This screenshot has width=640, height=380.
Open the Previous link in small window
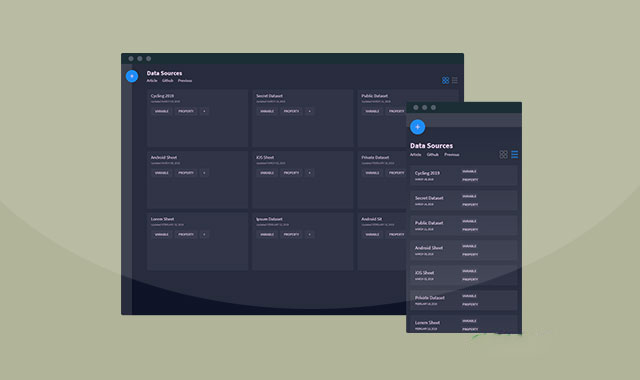pyautogui.click(x=451, y=155)
